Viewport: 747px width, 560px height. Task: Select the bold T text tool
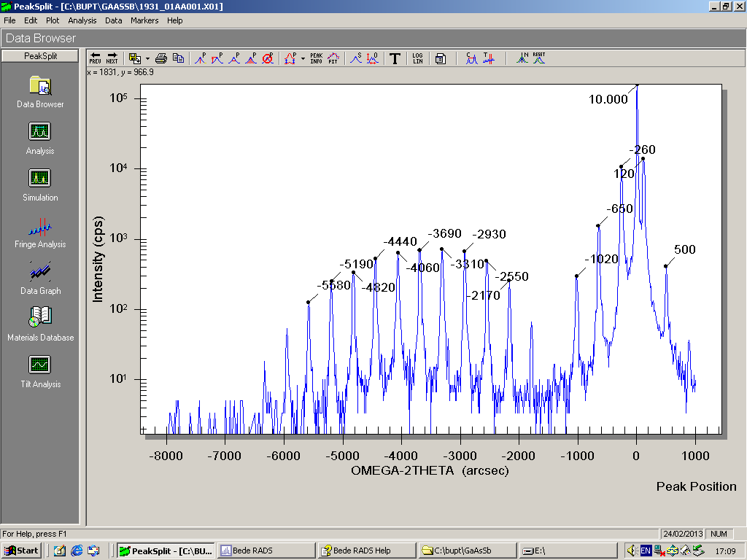pos(395,58)
